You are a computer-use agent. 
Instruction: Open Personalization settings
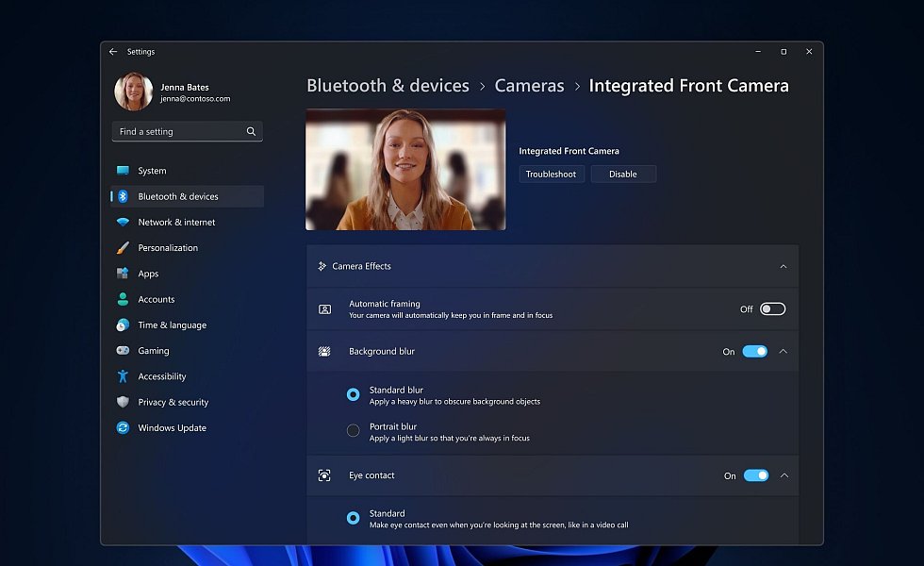(188, 247)
